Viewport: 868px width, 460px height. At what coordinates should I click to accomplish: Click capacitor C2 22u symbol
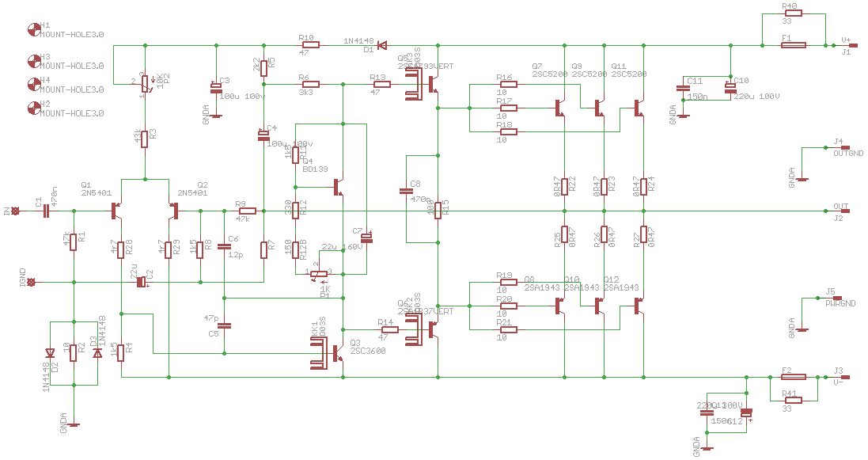coord(142,282)
